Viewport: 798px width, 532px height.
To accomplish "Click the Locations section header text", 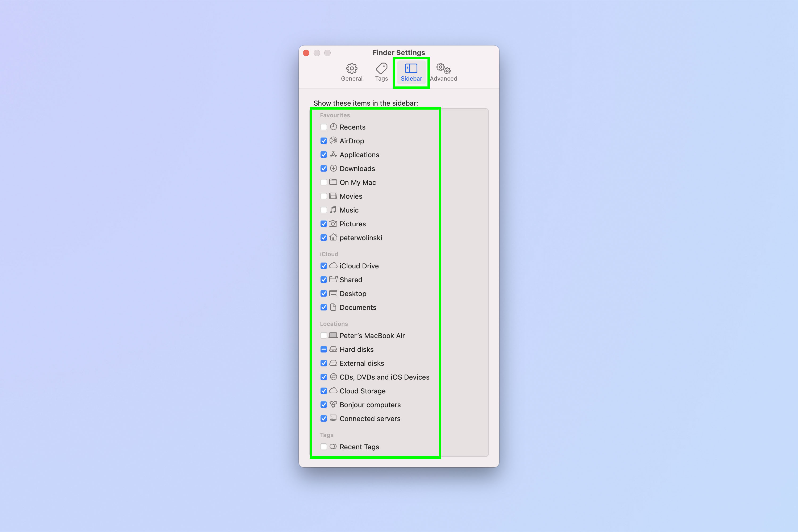I will [x=334, y=324].
